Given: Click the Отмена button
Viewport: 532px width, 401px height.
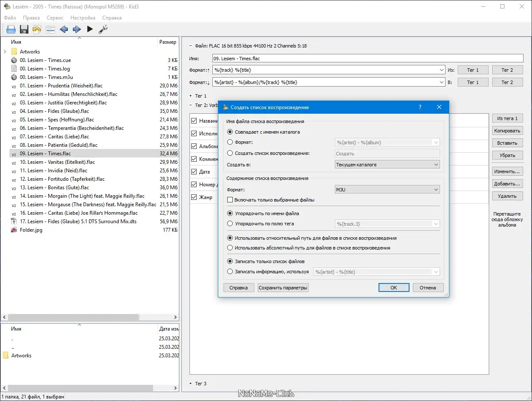Looking at the screenshot, I should [x=428, y=288].
